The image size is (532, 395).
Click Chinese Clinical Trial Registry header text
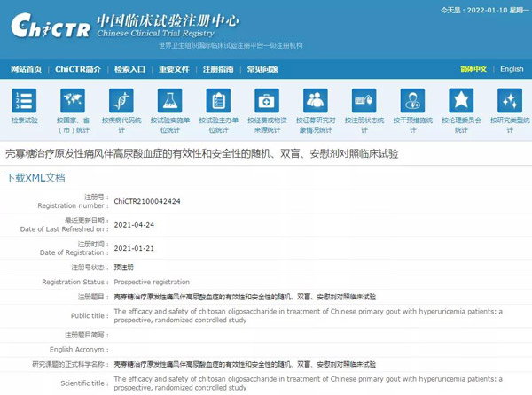(156, 33)
